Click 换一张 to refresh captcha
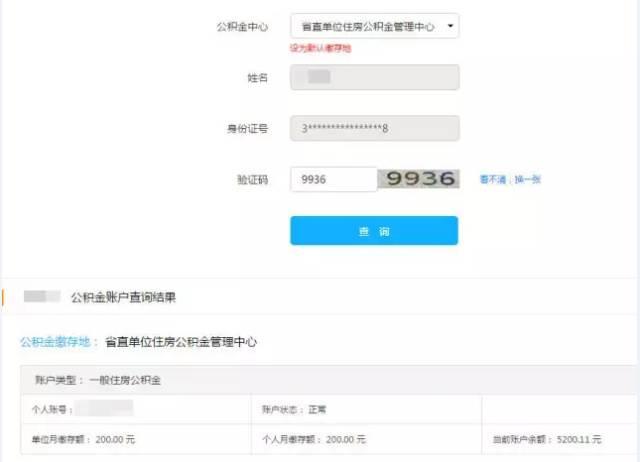This screenshot has width=640, height=462. (x=527, y=179)
